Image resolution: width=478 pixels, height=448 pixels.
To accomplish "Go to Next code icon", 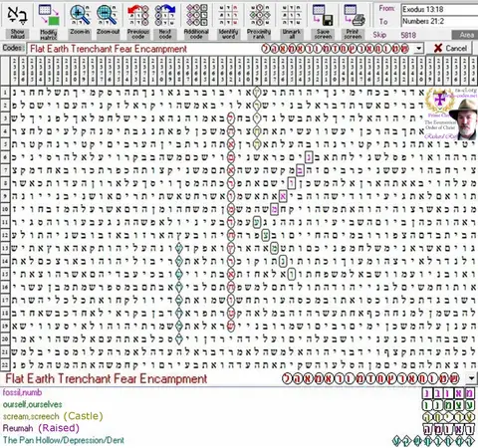I will coord(165,15).
